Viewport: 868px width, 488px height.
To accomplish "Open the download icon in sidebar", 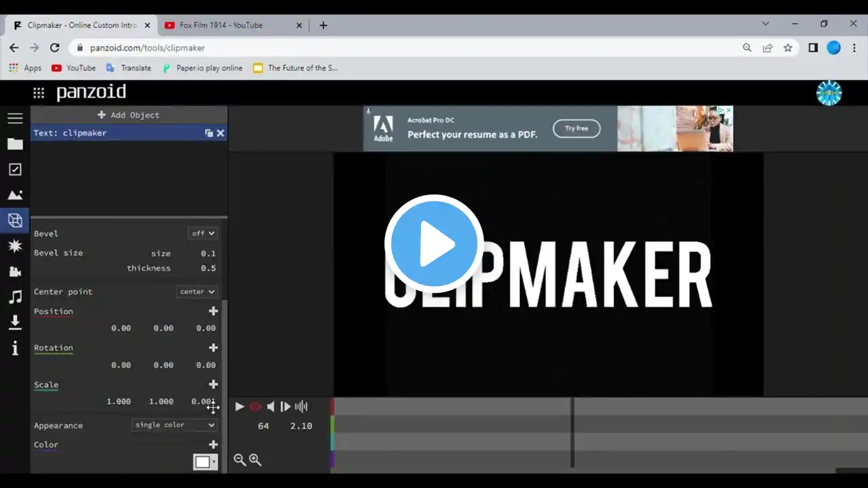I will point(15,323).
